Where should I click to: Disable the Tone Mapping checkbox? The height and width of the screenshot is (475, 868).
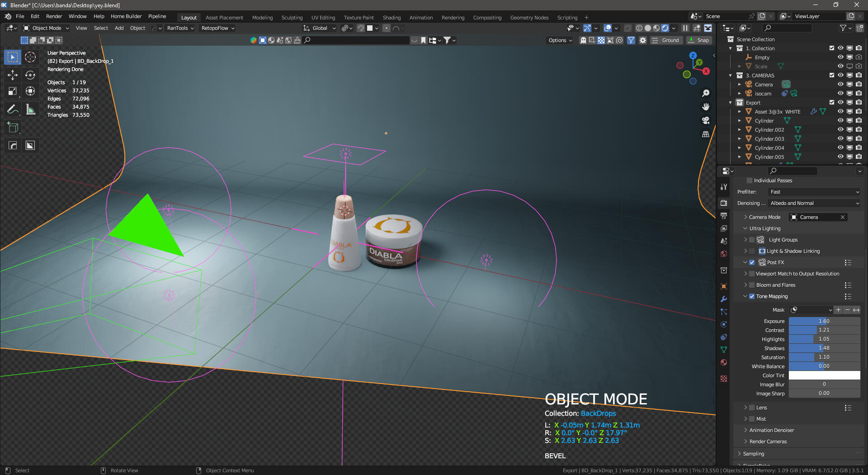(752, 296)
